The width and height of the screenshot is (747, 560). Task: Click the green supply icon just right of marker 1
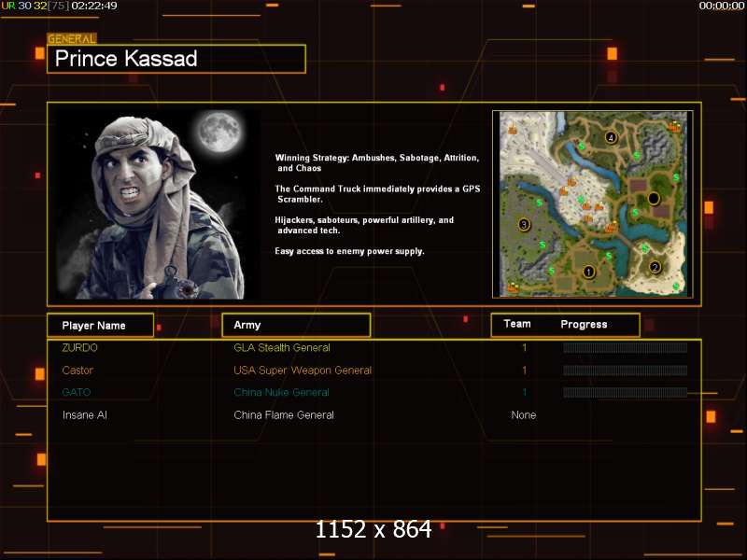pyautogui.click(x=609, y=256)
